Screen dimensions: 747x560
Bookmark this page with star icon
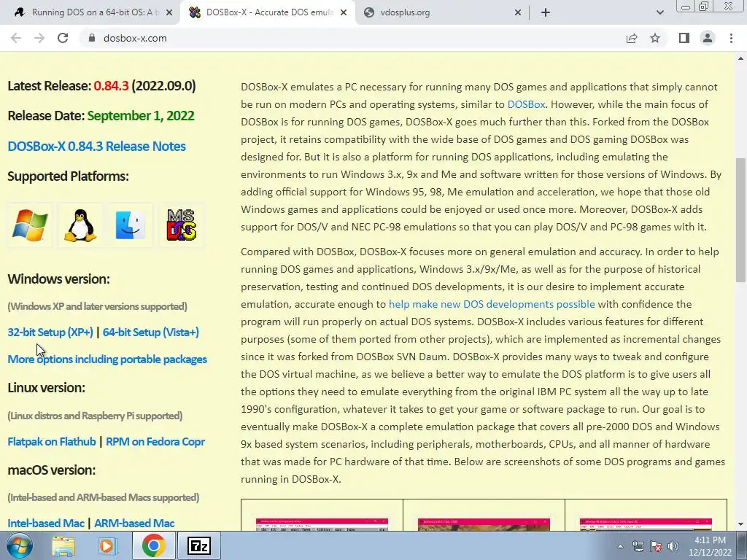(x=655, y=38)
